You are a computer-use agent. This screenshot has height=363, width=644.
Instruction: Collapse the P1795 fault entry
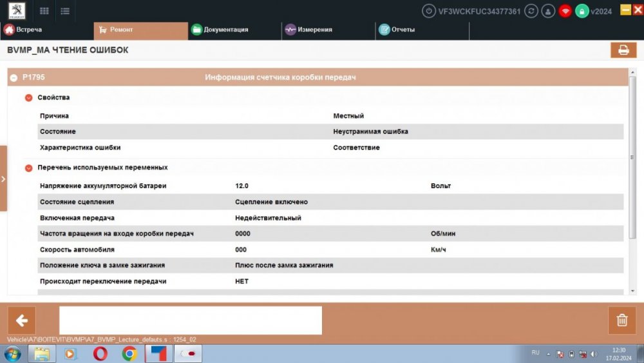coord(14,77)
